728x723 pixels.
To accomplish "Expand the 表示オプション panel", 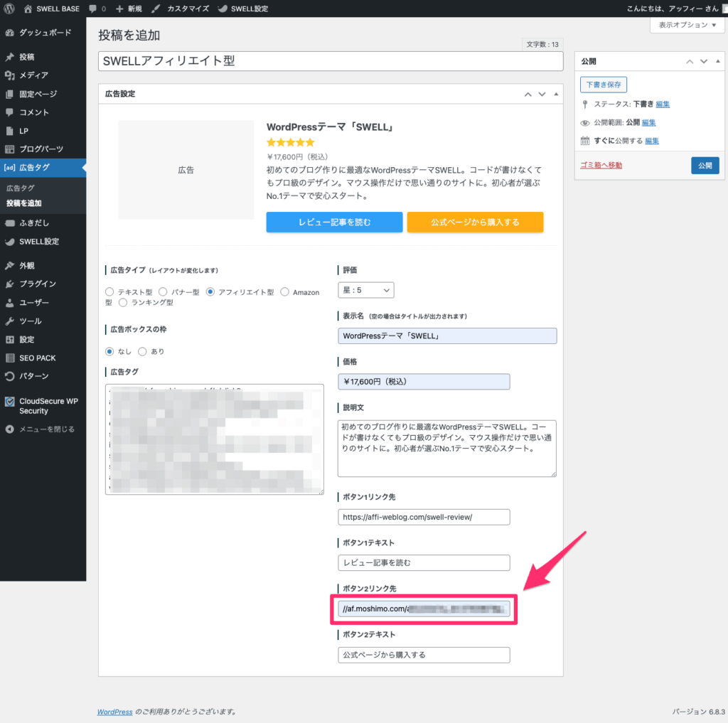I will tap(687, 25).
